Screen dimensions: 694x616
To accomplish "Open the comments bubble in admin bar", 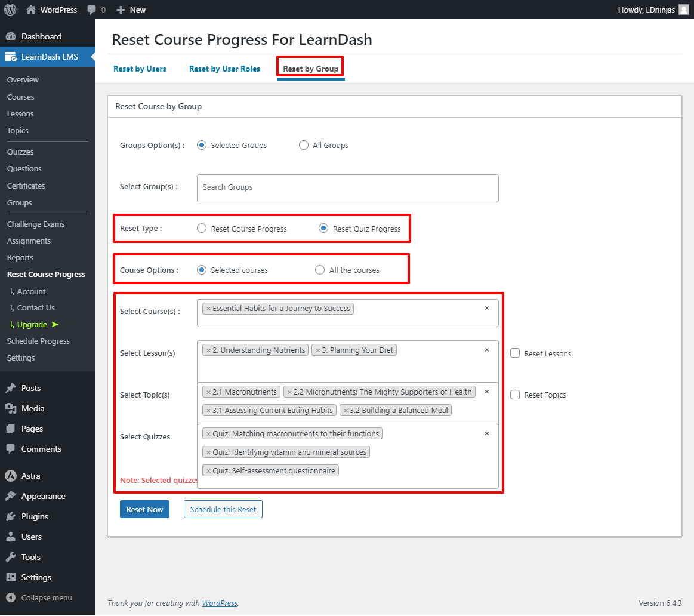I will [96, 10].
